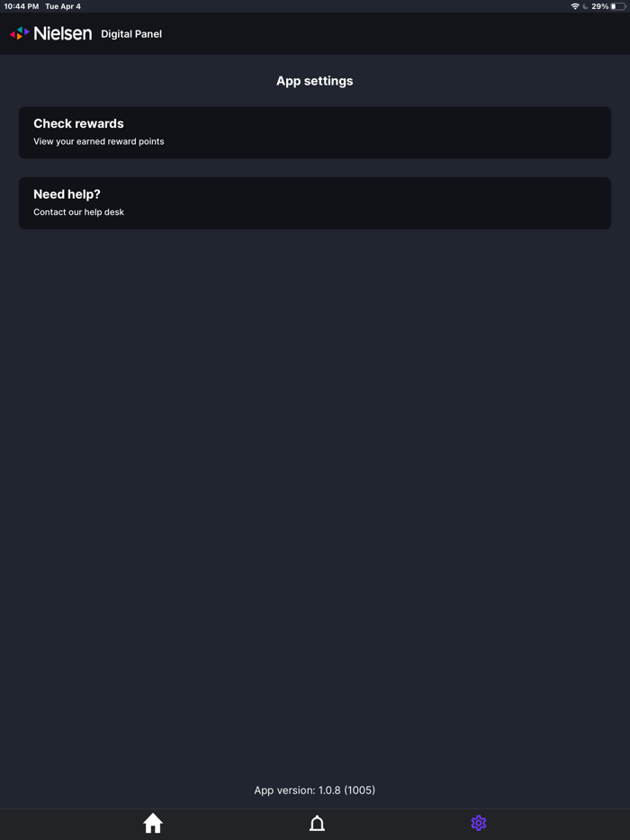Click "Contact our help desk" text
The image size is (630, 840).
[79, 212]
